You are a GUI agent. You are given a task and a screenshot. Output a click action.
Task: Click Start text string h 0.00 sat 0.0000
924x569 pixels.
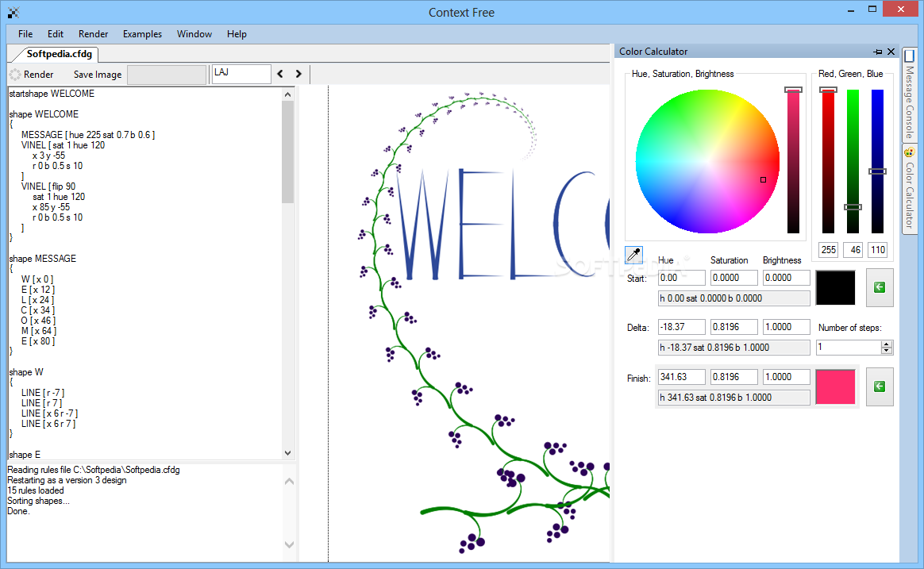[x=733, y=298]
